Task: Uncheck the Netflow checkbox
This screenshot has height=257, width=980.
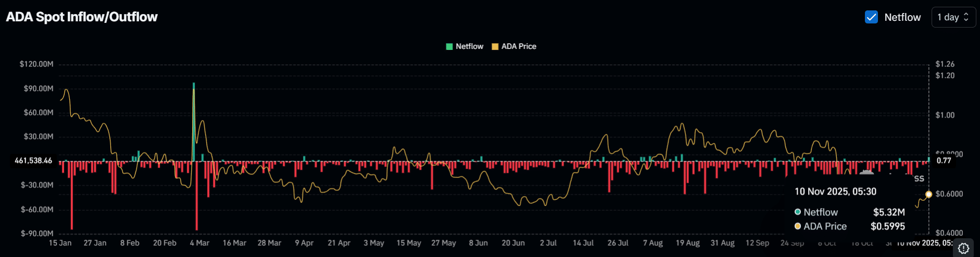Action: [871, 17]
